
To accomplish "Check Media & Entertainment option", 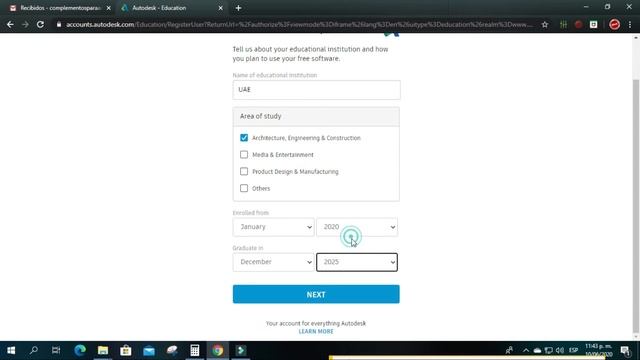I will 244,155.
